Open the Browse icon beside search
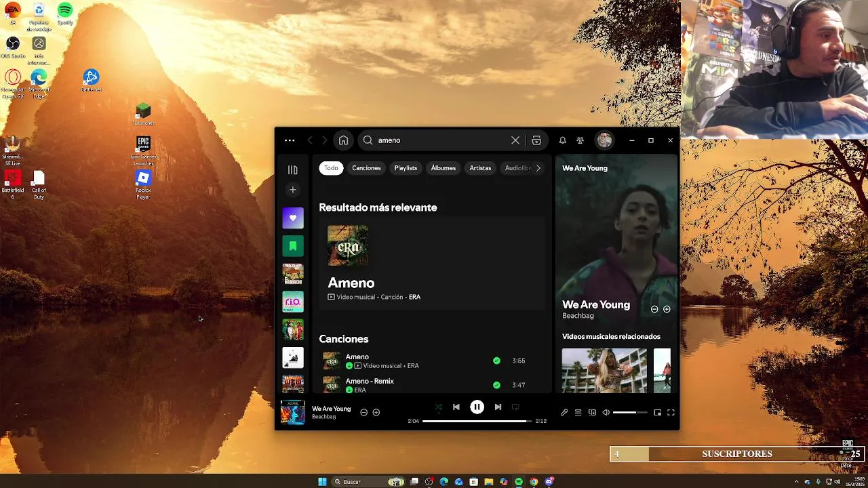Image resolution: width=868 pixels, height=488 pixels. (x=536, y=140)
